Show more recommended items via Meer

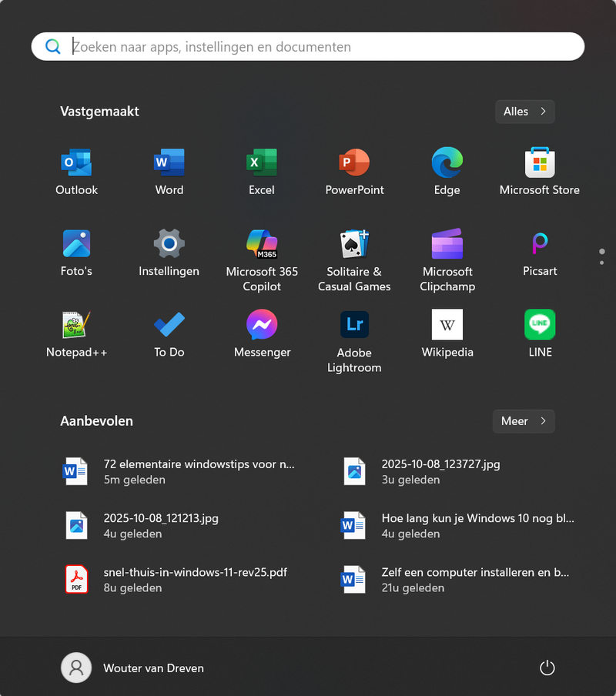(523, 421)
